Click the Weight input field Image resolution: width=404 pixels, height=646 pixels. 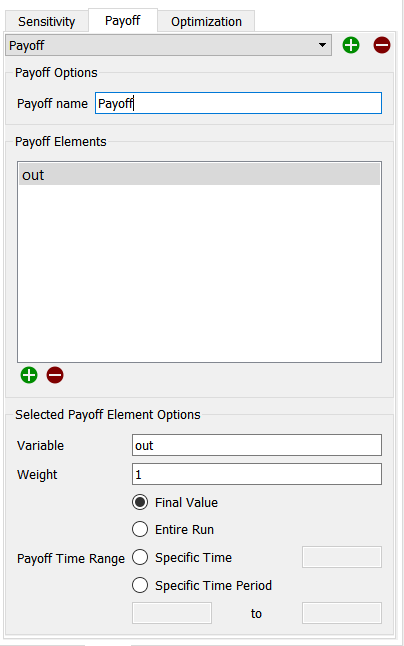click(257, 474)
